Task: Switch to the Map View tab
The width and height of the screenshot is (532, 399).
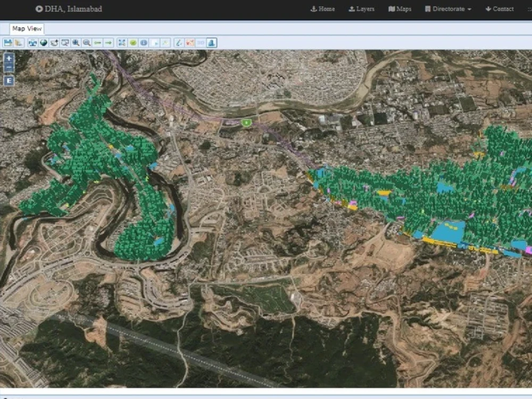Action: (26, 28)
